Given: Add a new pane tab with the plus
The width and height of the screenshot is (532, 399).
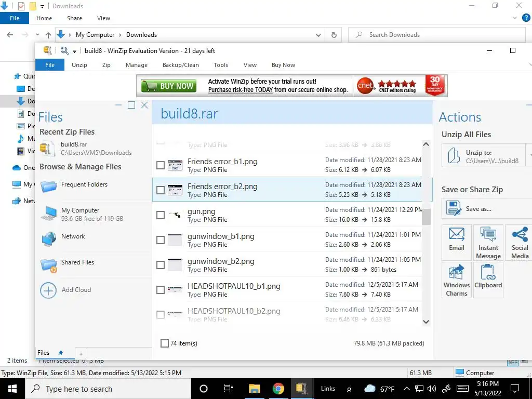Looking at the screenshot, I should 81,354.
